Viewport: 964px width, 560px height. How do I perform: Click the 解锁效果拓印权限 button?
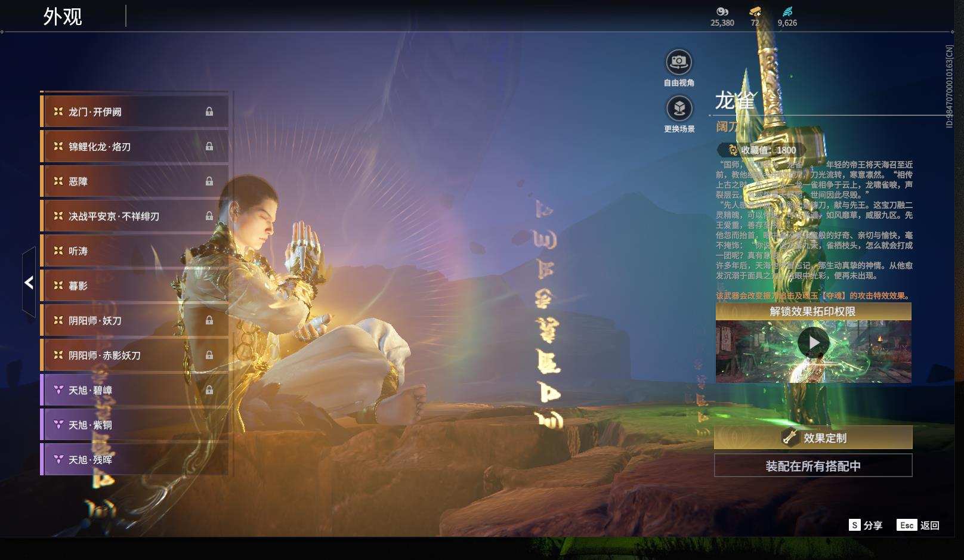pos(813,311)
